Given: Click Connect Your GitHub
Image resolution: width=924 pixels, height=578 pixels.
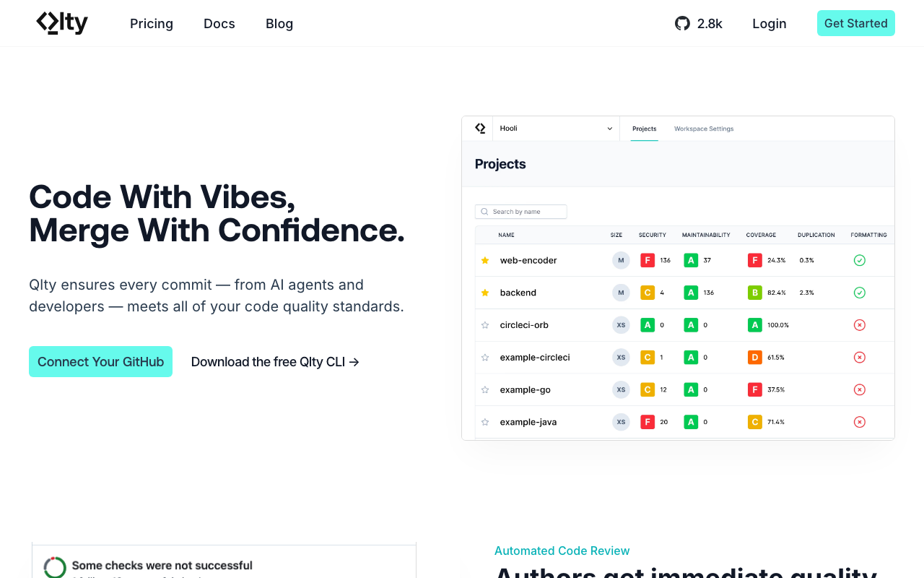Looking at the screenshot, I should point(100,361).
